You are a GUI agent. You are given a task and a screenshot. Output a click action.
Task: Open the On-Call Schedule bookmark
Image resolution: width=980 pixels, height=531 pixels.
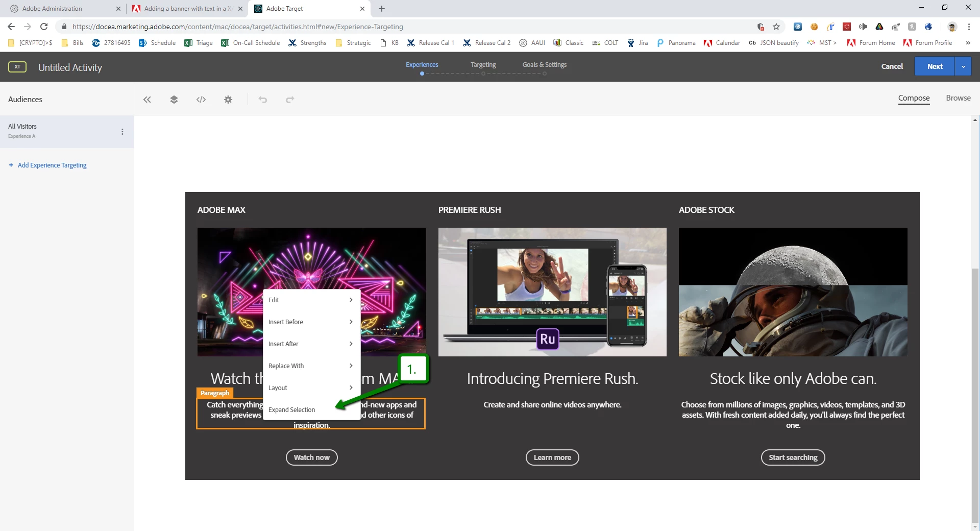point(251,43)
